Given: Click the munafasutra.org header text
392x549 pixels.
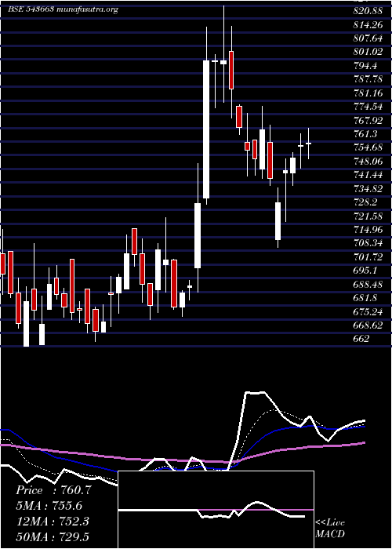Looking at the screenshot, I should (x=87, y=9).
